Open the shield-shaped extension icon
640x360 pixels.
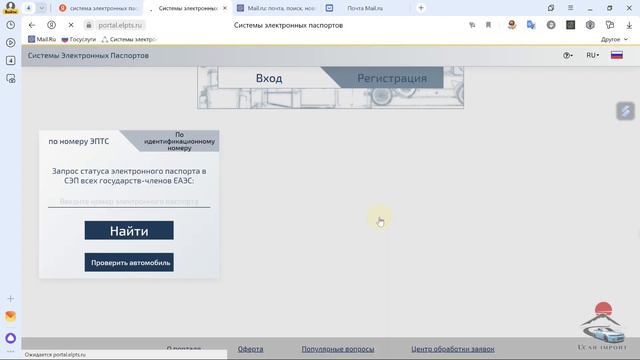point(590,25)
